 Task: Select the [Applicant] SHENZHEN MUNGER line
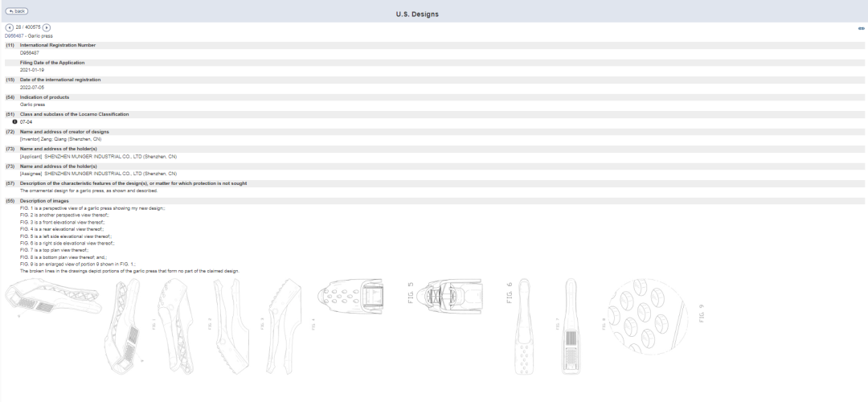point(98,157)
